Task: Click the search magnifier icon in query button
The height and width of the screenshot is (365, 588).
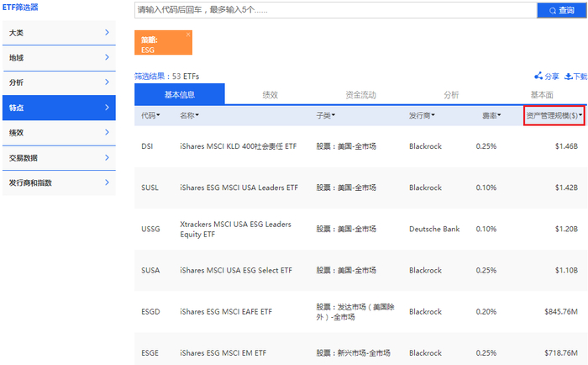Action: coord(553,11)
